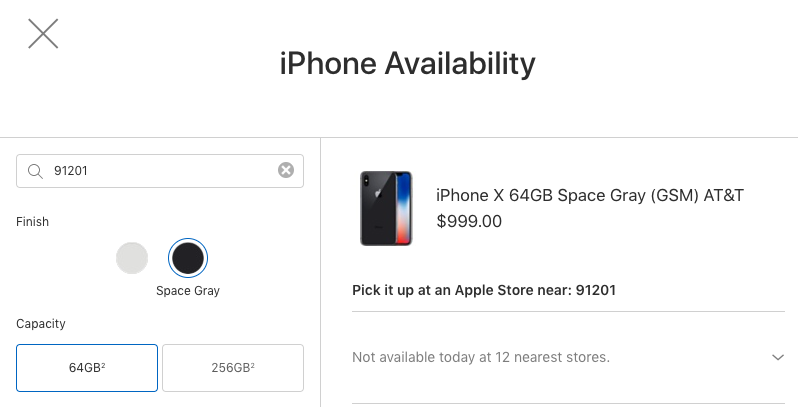
Task: Clear the zip code field
Action: point(286,171)
